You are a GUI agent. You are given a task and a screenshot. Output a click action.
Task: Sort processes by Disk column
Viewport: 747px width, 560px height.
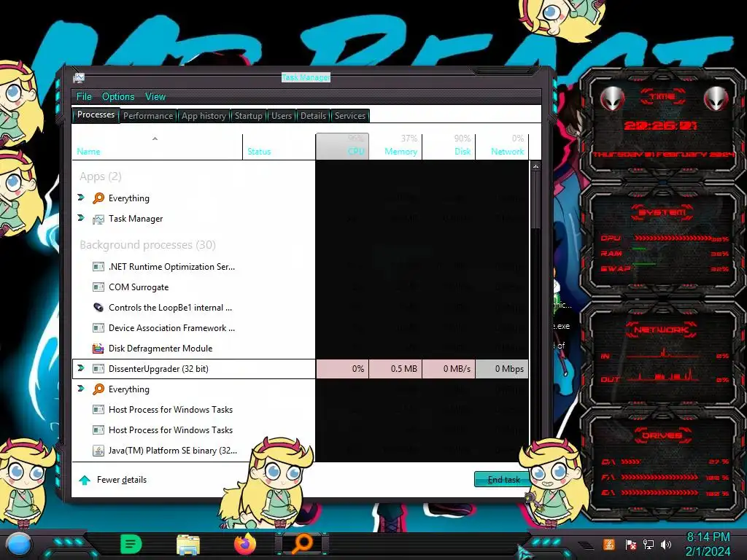tap(449, 147)
